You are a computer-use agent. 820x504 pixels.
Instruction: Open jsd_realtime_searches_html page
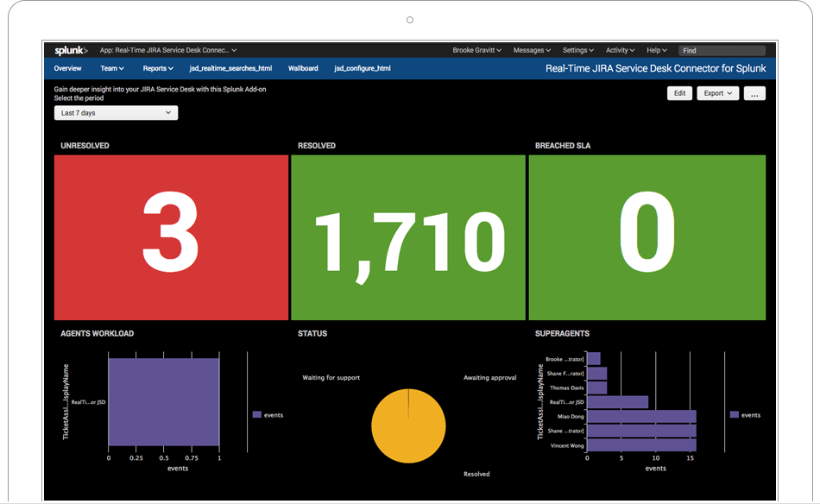point(230,68)
